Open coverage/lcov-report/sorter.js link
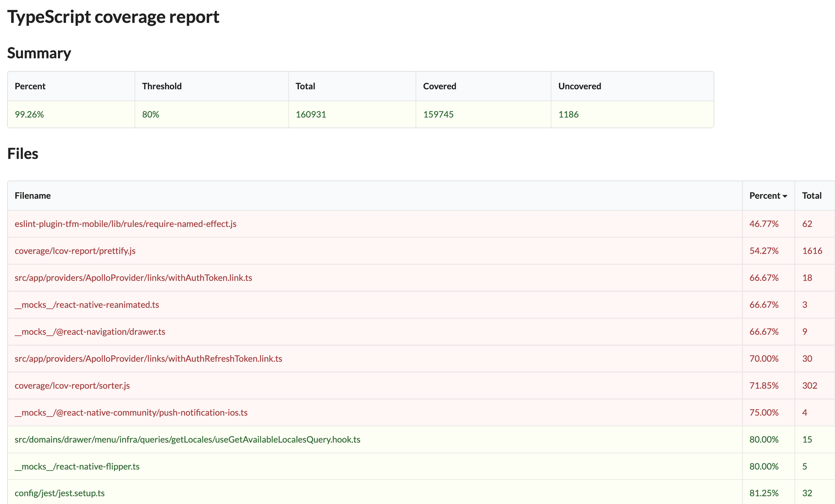The height and width of the screenshot is (504, 835). [72, 386]
